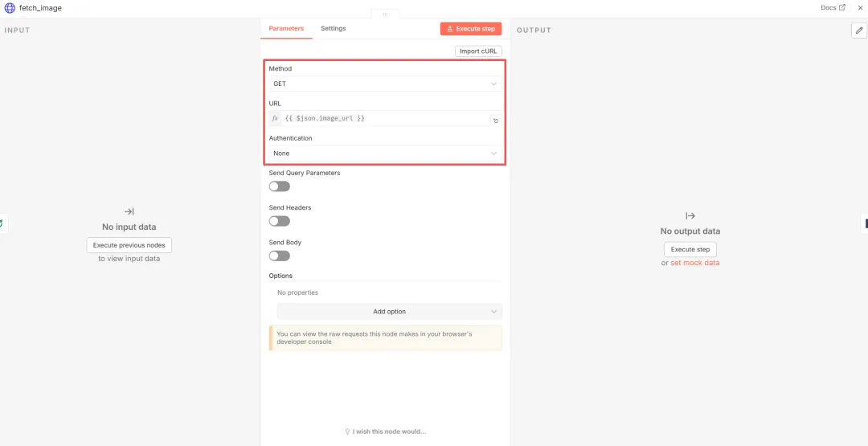Click the URL expression field
The image size is (868, 446).
click(385, 118)
